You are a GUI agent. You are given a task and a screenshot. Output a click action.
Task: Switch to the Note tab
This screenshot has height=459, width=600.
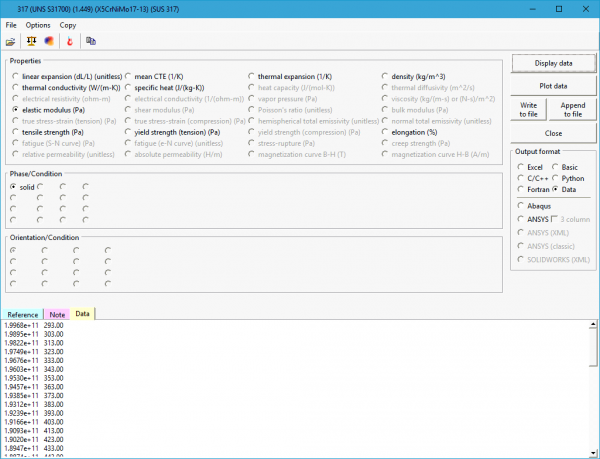pyautogui.click(x=57, y=314)
